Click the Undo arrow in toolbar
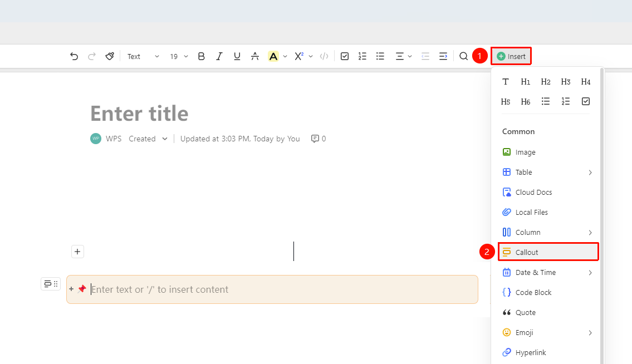This screenshot has width=632, height=364. (74, 56)
